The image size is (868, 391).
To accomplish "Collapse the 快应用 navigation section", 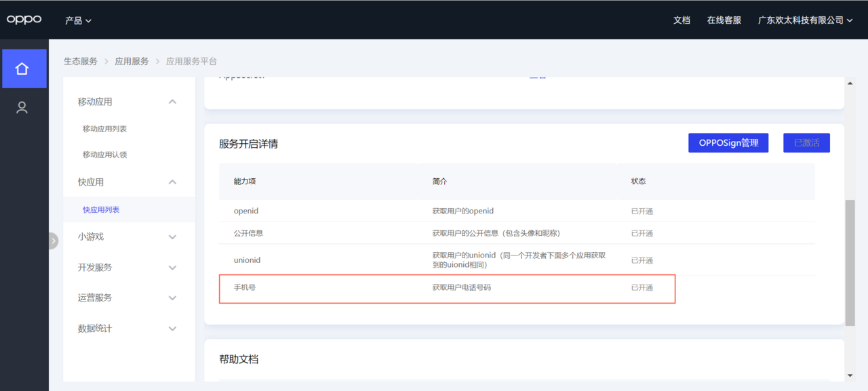I will click(172, 182).
